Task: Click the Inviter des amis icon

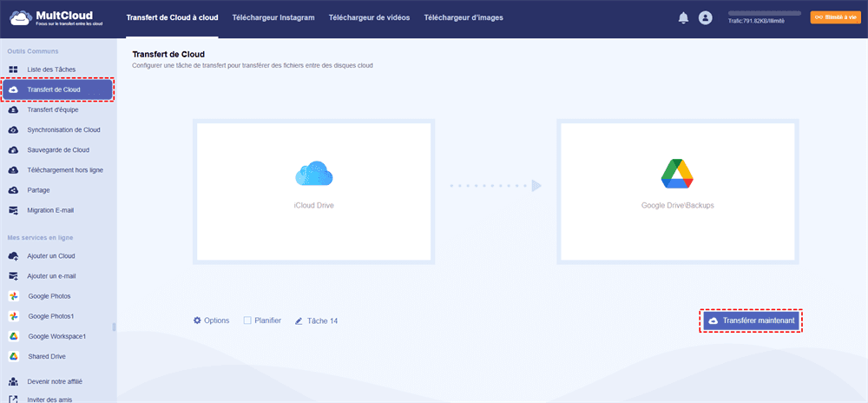Action: click(13, 400)
